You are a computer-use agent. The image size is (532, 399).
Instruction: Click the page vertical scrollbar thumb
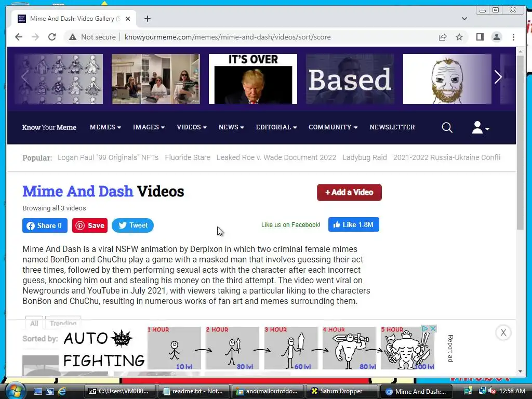click(521, 142)
